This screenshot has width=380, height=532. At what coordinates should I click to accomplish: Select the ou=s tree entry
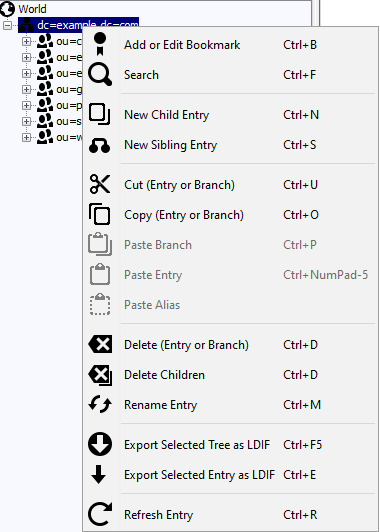[69, 121]
